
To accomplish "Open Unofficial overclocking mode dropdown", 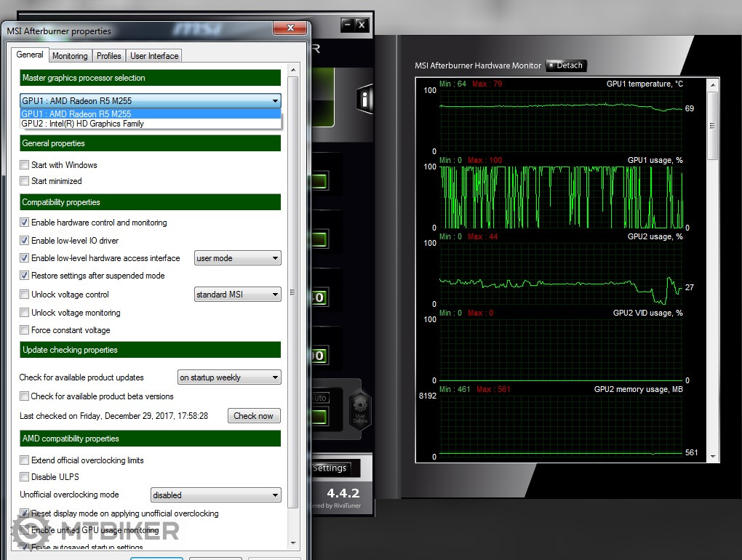I will tap(215, 495).
